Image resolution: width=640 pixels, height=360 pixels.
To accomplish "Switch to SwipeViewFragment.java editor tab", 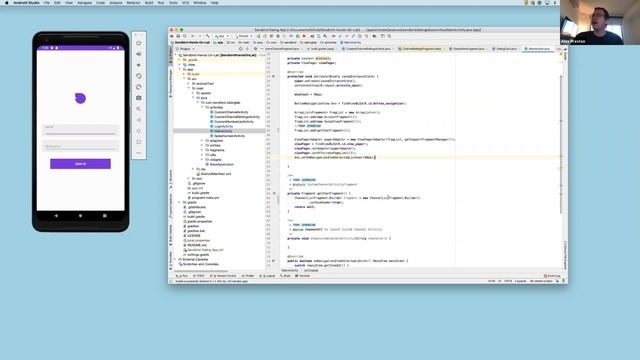I will (x=469, y=49).
